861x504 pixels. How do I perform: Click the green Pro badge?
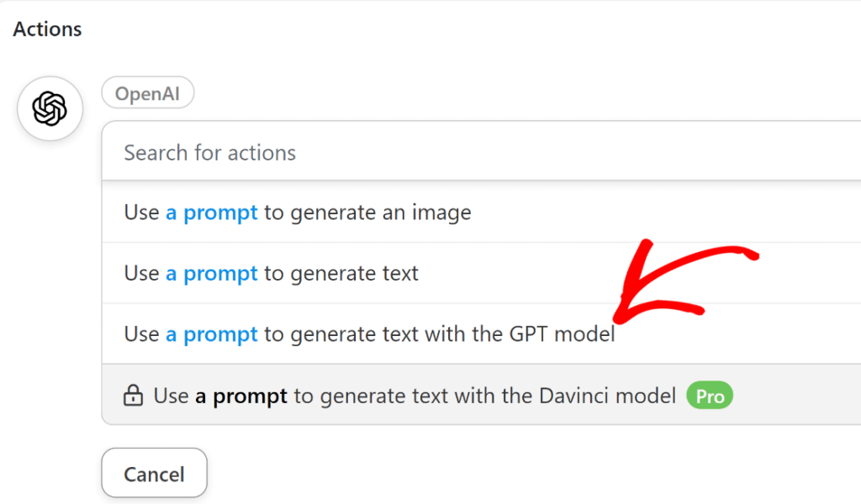pyautogui.click(x=709, y=395)
